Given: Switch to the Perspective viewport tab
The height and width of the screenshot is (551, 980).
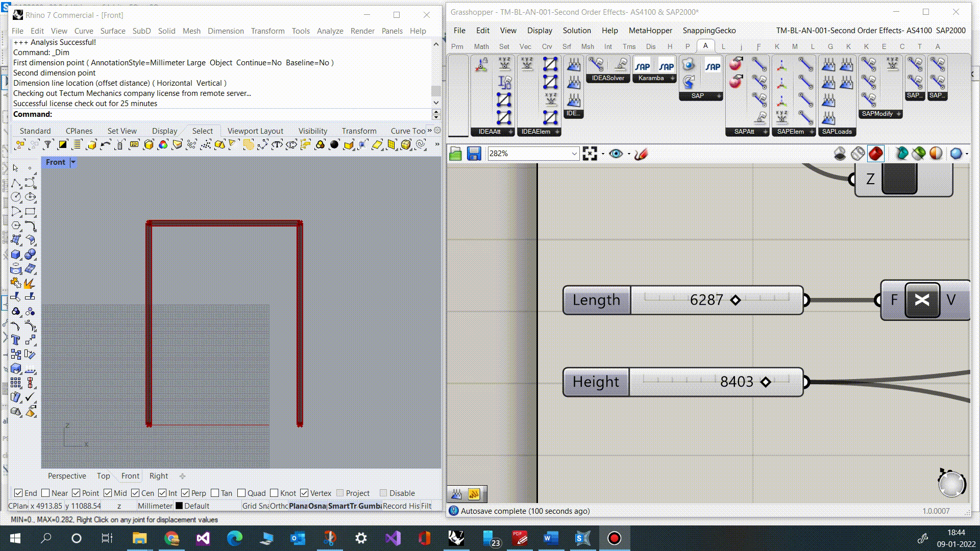Looking at the screenshot, I should coord(67,475).
